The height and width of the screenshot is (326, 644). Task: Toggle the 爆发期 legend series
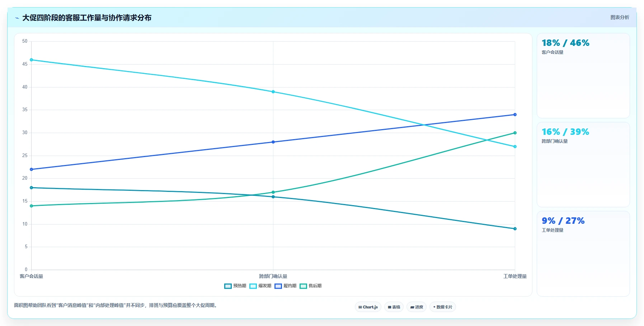[x=260, y=286]
